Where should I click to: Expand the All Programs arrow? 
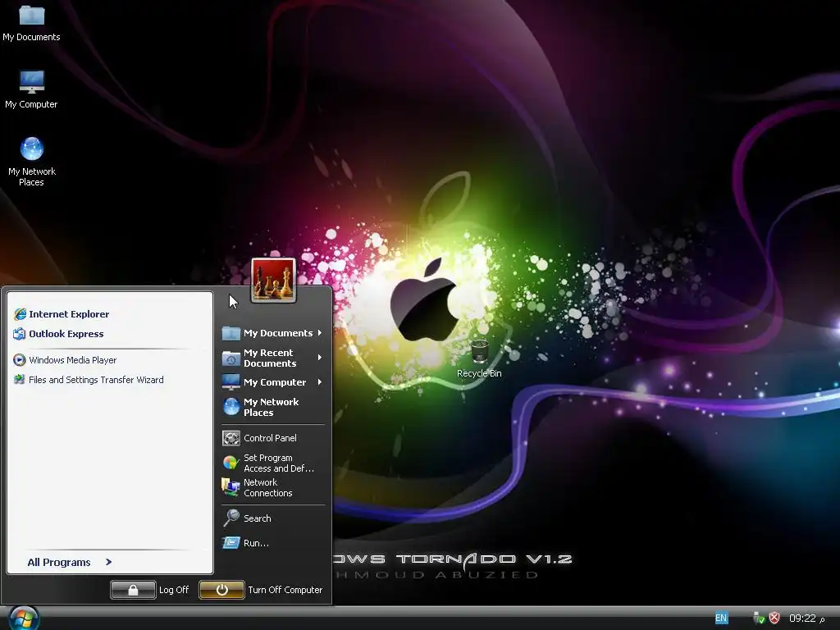(x=109, y=562)
